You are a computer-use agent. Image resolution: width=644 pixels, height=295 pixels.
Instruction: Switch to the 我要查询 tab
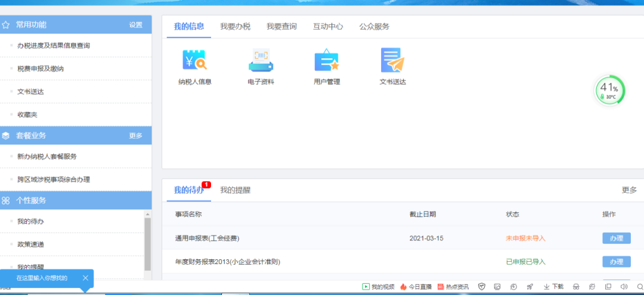pos(281,27)
